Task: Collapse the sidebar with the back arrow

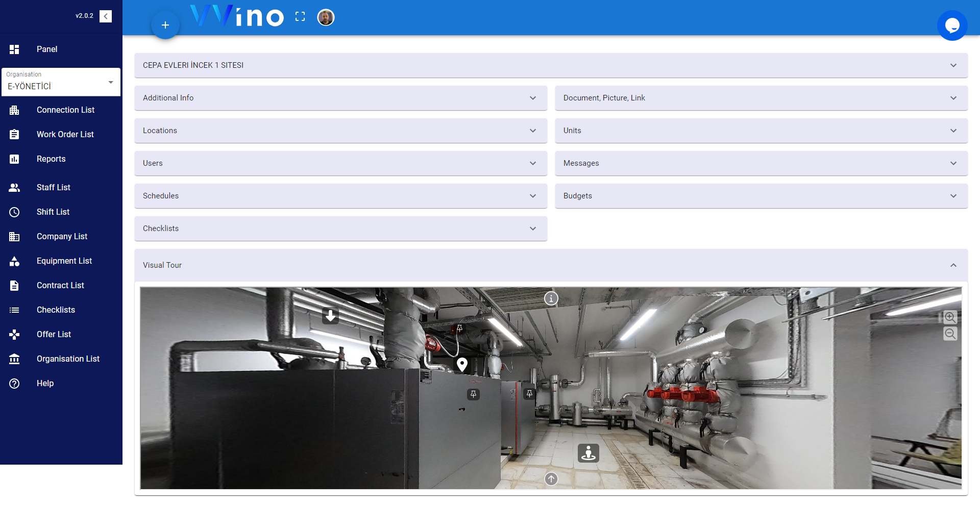Action: click(x=106, y=16)
